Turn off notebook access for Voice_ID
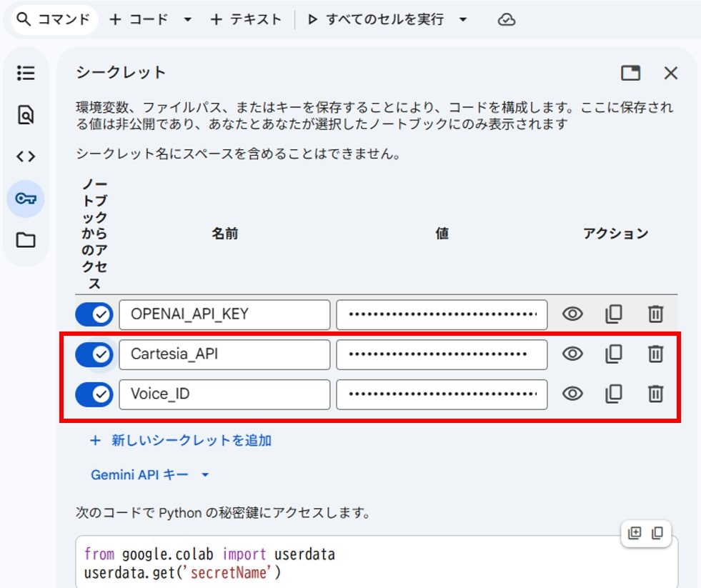This screenshot has height=588, width=701. pyautogui.click(x=94, y=394)
